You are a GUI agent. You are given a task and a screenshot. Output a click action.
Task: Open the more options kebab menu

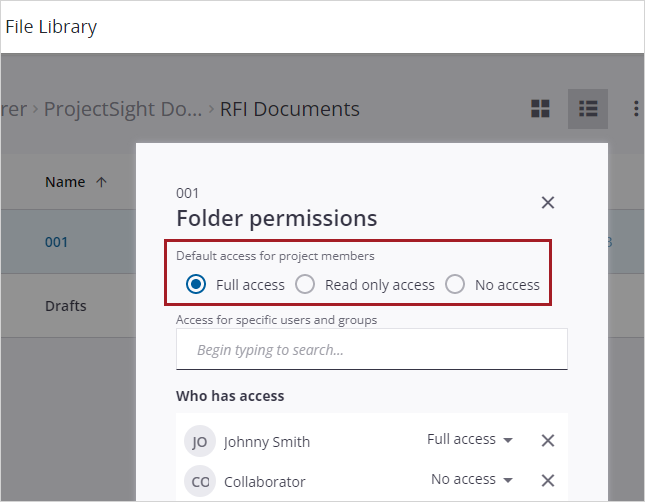636,109
